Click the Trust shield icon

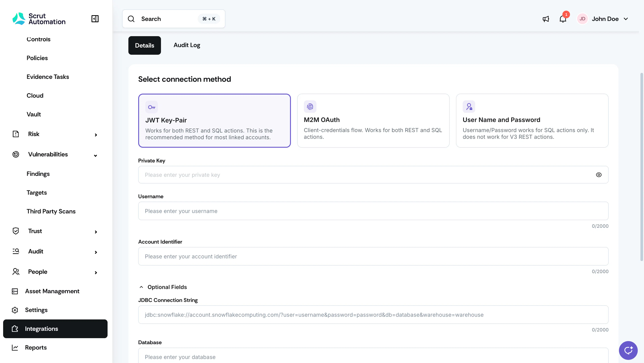point(16,231)
